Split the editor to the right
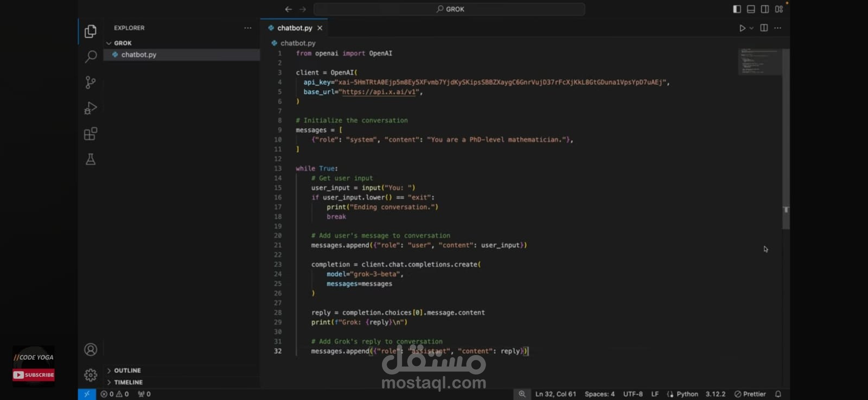Viewport: 868px width, 400px height. coord(764,28)
